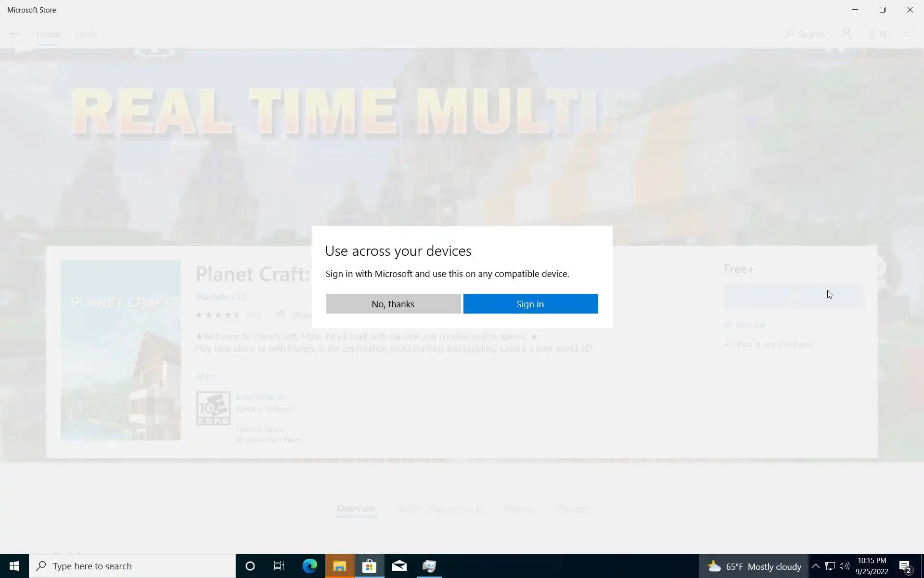This screenshot has height=578, width=924.
Task: Click Microsoft Store taskbar icon
Action: point(369,566)
